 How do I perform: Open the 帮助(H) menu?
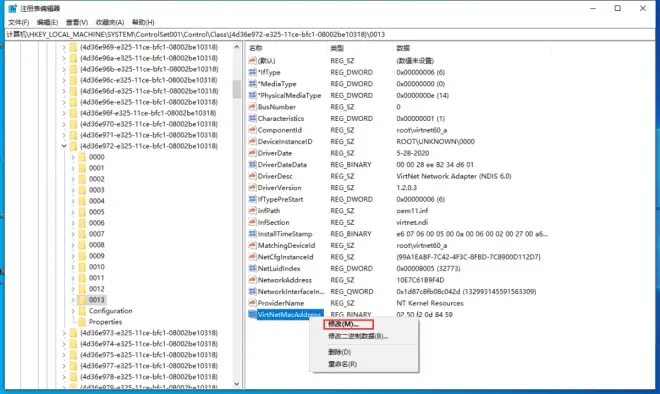click(x=143, y=22)
